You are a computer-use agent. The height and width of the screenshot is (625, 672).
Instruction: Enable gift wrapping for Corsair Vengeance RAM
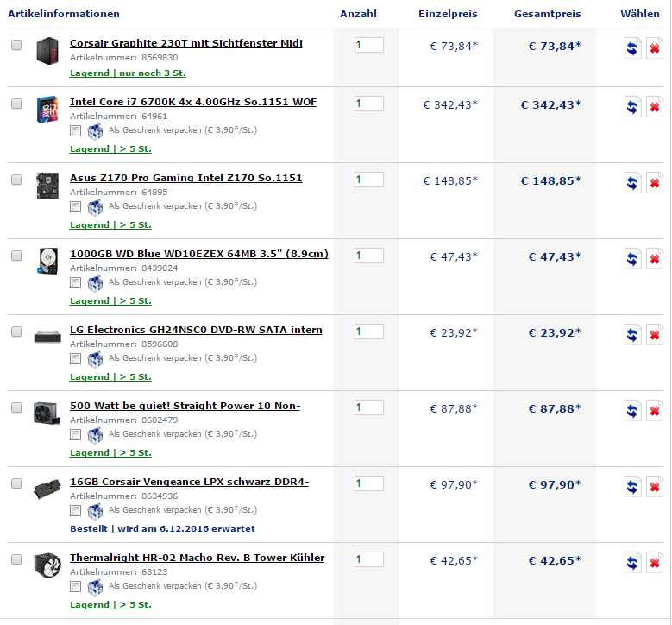click(75, 510)
